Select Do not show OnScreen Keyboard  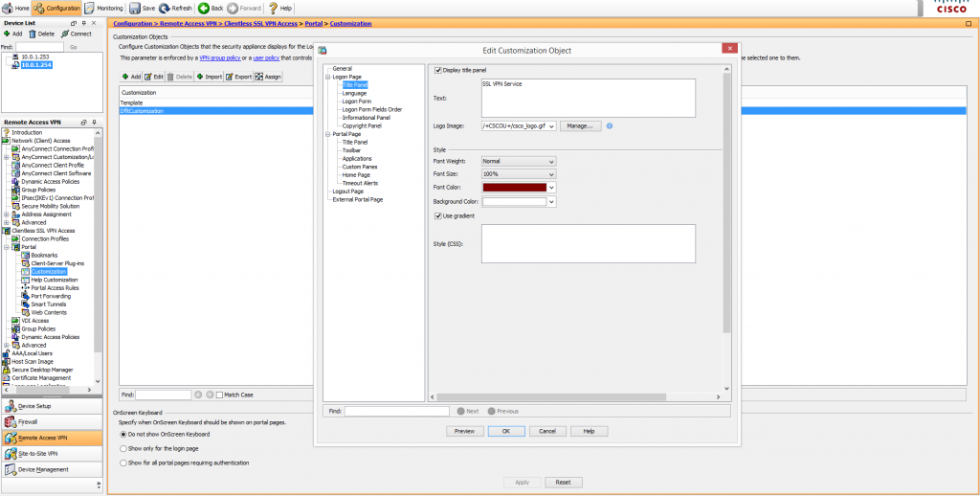click(x=122, y=434)
